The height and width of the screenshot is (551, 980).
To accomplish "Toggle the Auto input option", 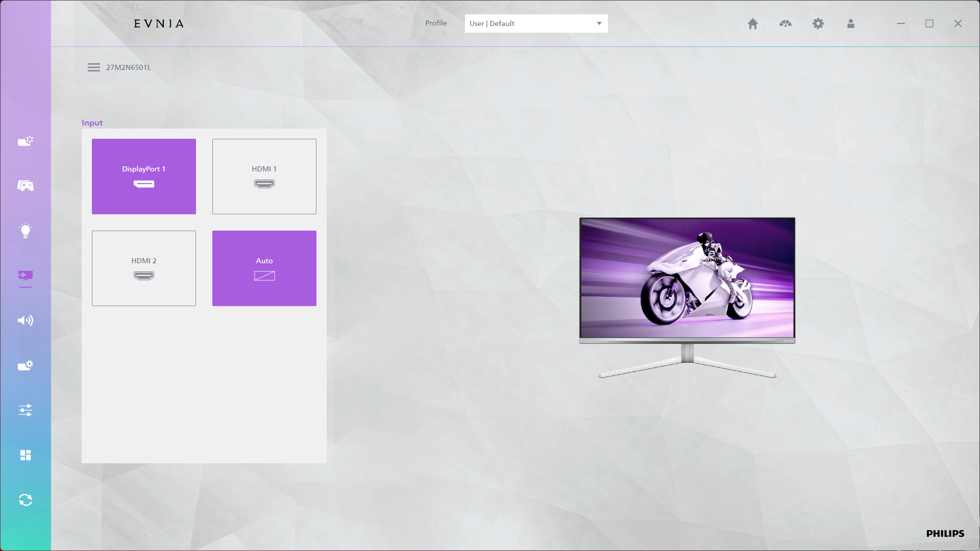I will [264, 268].
